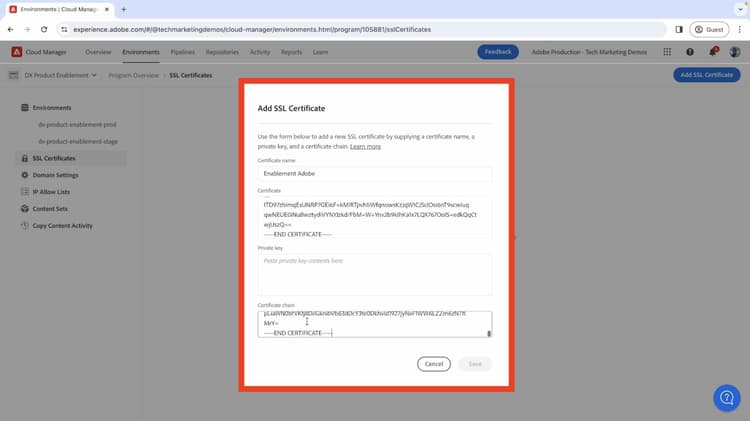Click the Environments stack icon in sidebar
The image size is (750, 421).
[x=25, y=108]
